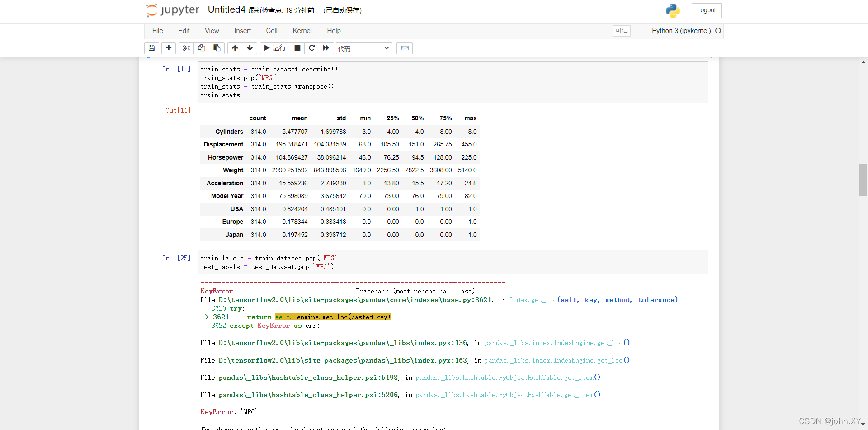Run the selected cell (运行)
The image size is (868, 430).
pos(275,48)
